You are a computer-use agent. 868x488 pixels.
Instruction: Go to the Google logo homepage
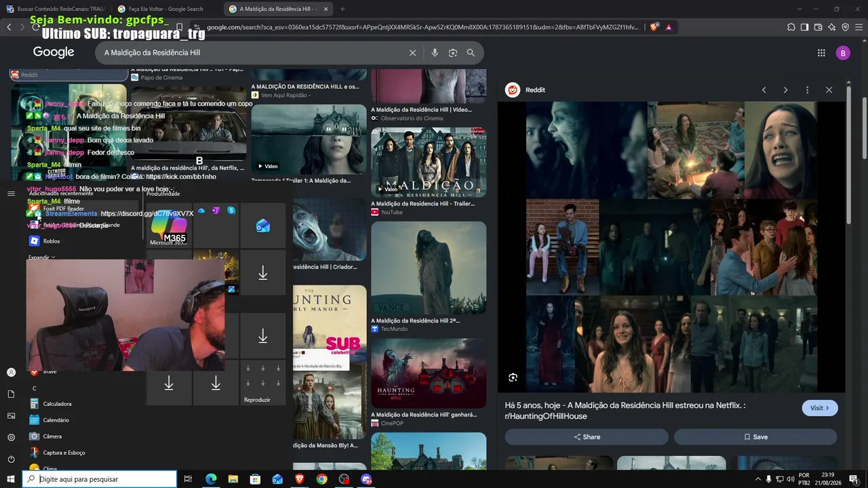pos(54,52)
